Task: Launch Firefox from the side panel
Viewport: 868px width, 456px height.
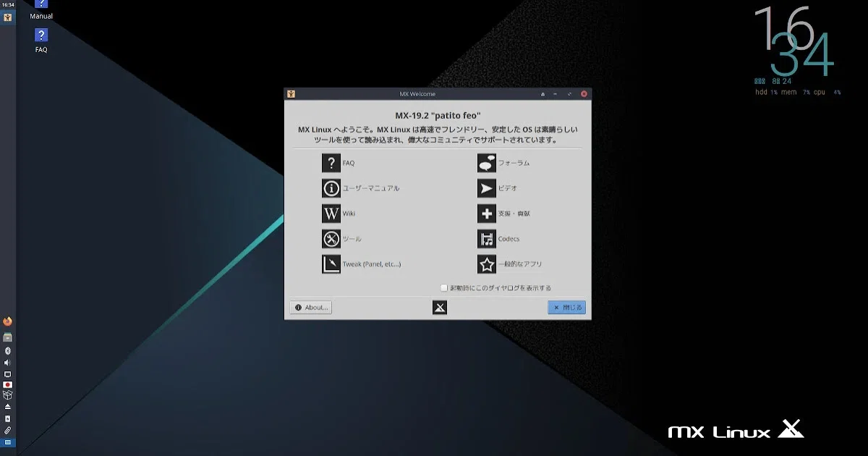Action: click(x=8, y=321)
